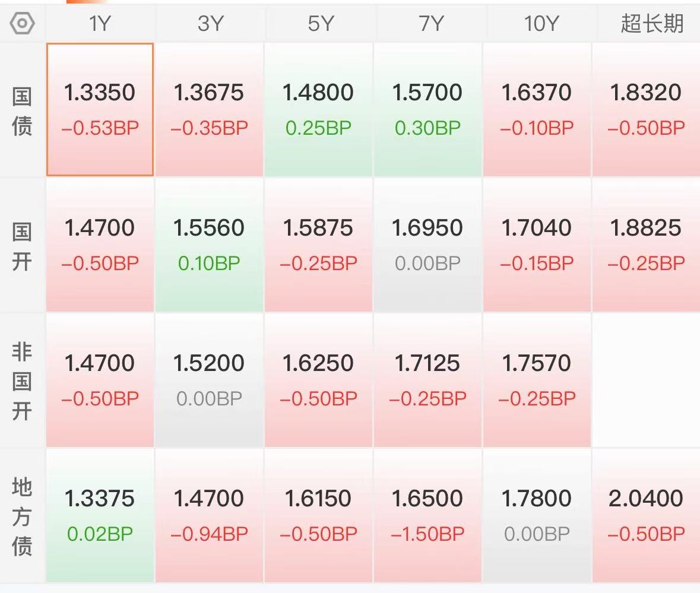Open the 地方债 超长期 cell 2.0400

[646, 515]
